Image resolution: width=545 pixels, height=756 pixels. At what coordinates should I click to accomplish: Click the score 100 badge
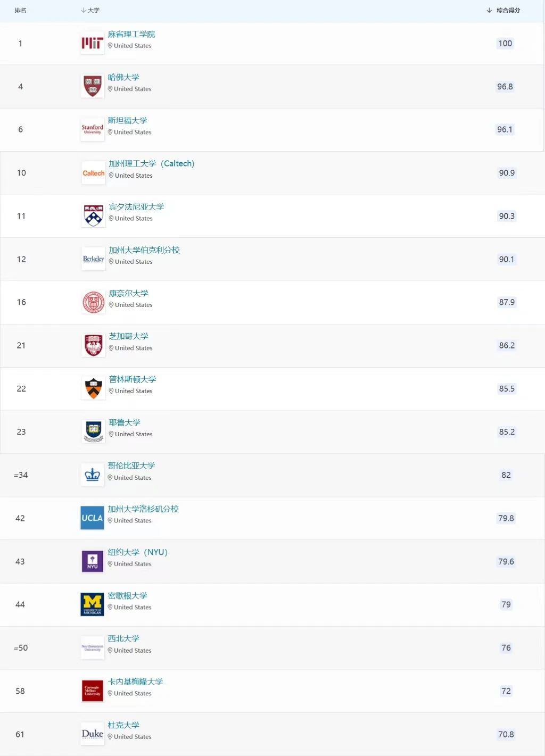click(505, 43)
